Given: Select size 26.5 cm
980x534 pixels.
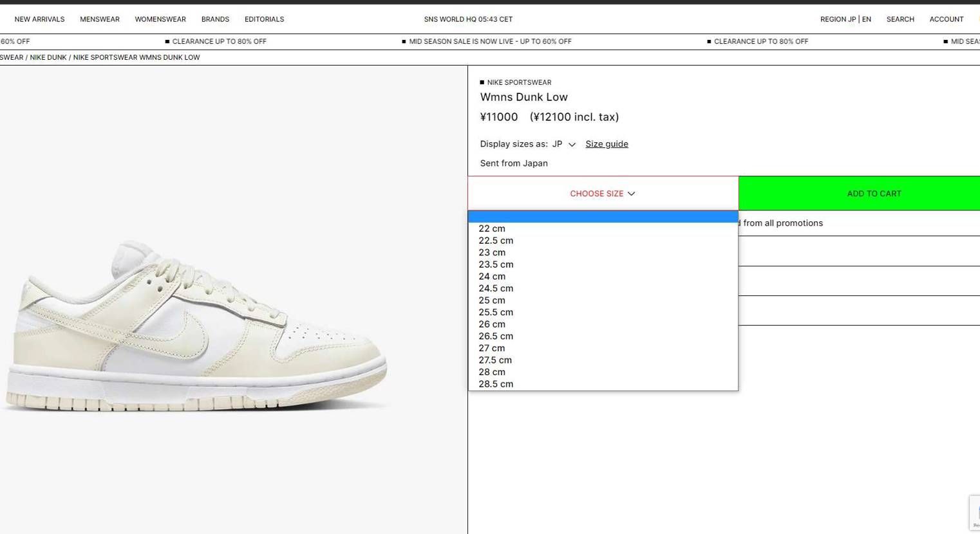Looking at the screenshot, I should 603,336.
